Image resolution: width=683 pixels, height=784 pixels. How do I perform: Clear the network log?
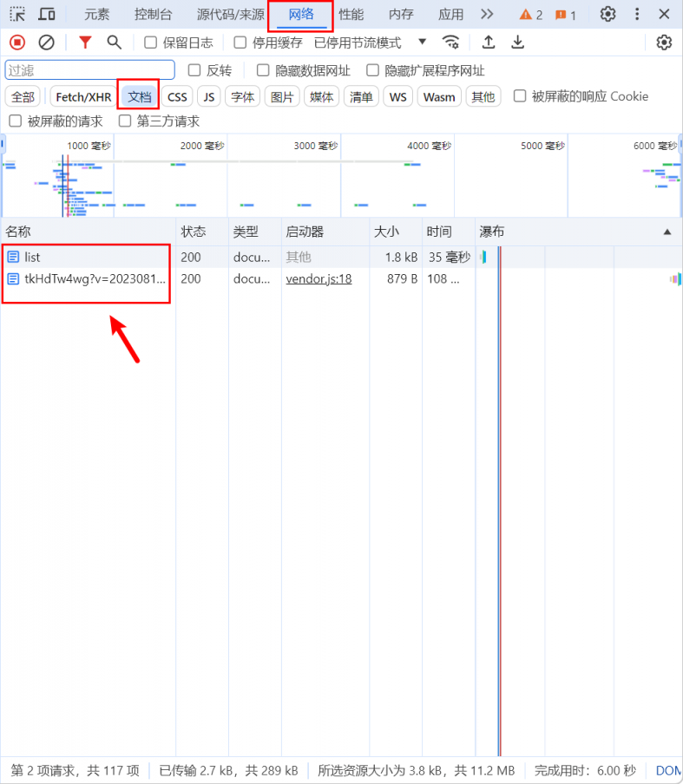point(47,42)
